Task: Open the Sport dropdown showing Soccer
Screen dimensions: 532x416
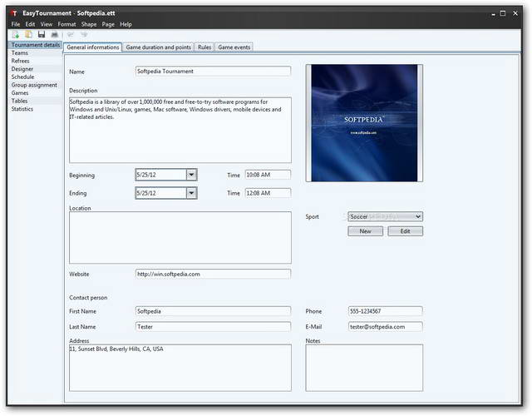Action: (x=385, y=216)
